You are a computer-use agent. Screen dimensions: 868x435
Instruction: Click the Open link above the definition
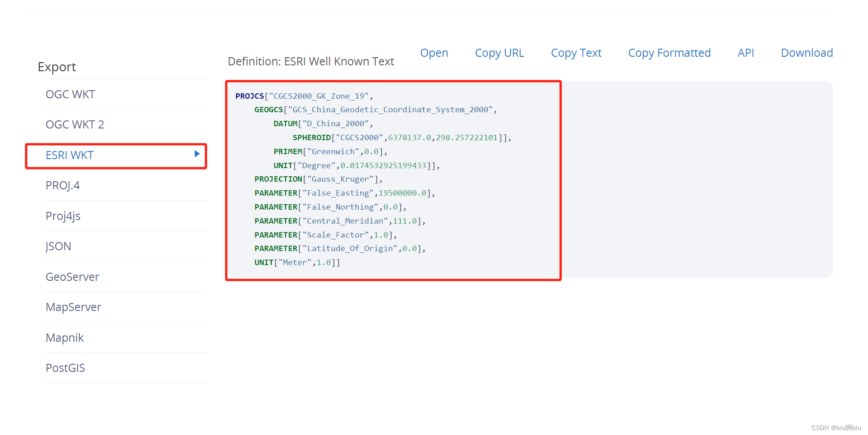[434, 53]
